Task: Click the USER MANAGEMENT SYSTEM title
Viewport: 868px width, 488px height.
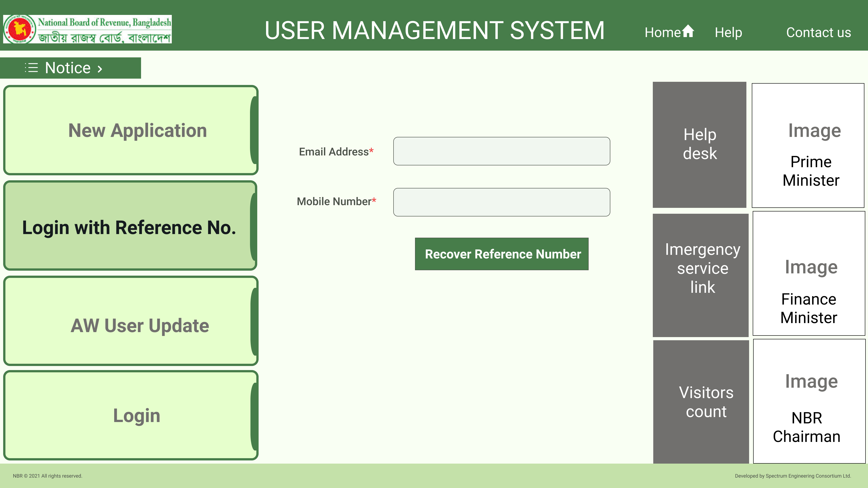Action: pyautogui.click(x=435, y=30)
